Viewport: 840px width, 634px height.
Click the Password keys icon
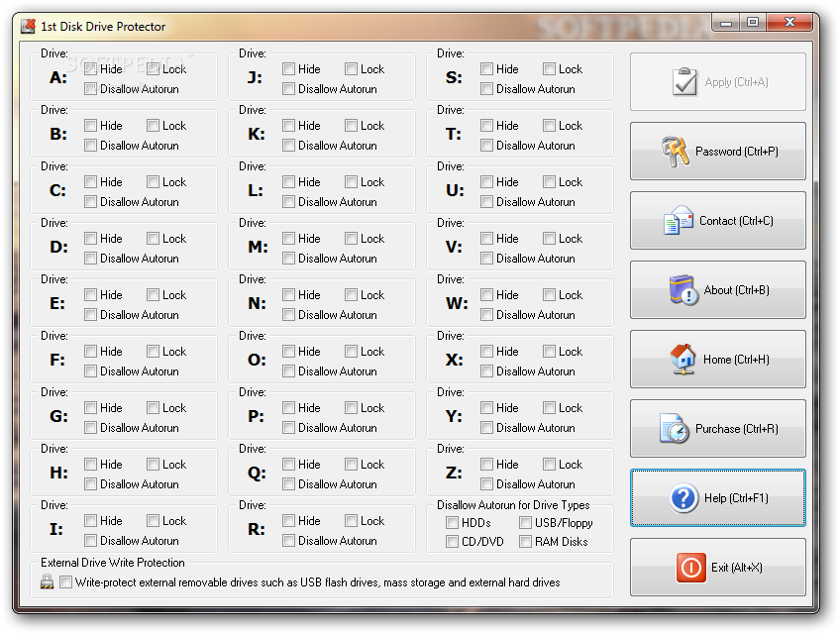[675, 152]
